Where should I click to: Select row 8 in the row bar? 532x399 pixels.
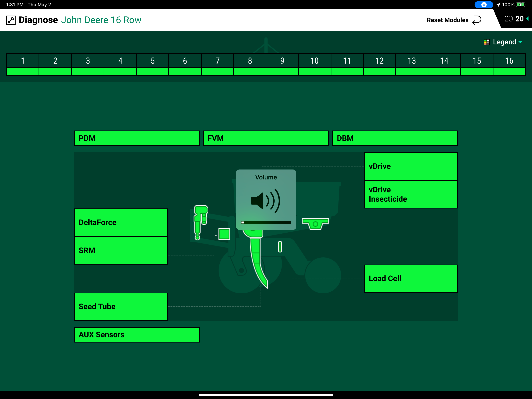pos(250,64)
